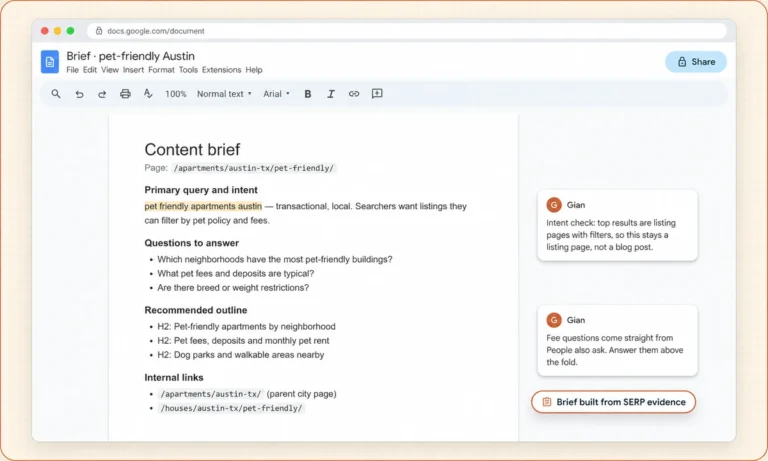
Task: Click the docs.google.com/document address bar
Action: click(407, 31)
